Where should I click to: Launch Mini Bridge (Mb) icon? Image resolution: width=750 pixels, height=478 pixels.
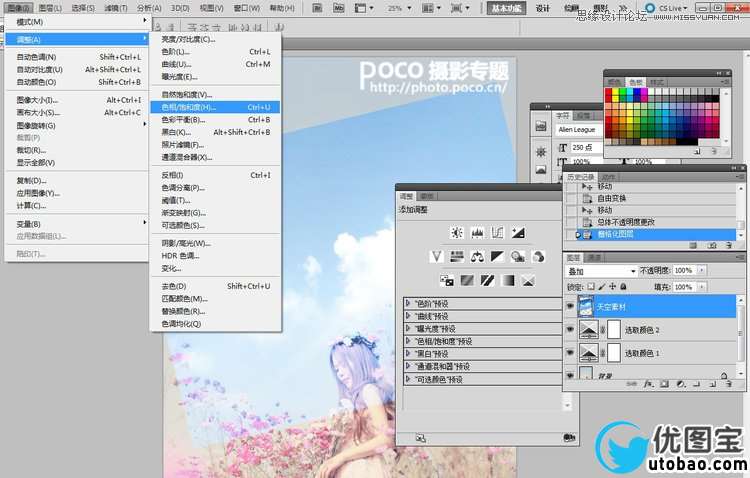339,8
